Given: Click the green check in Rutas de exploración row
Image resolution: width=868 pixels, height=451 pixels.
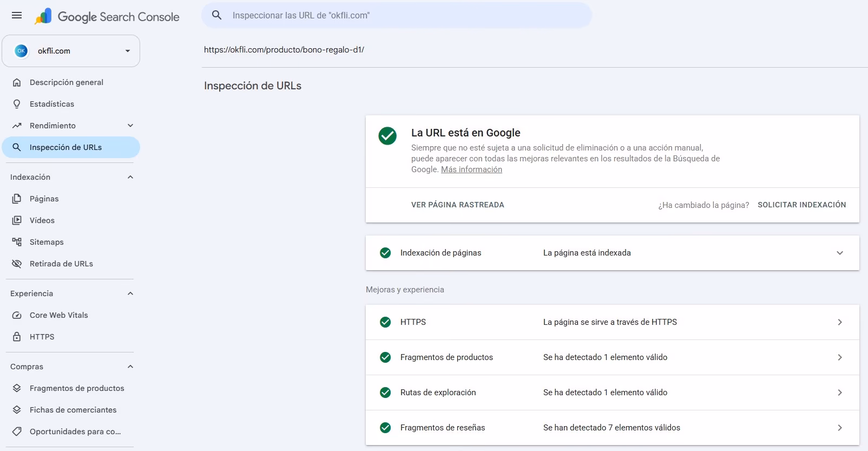Looking at the screenshot, I should tap(385, 393).
